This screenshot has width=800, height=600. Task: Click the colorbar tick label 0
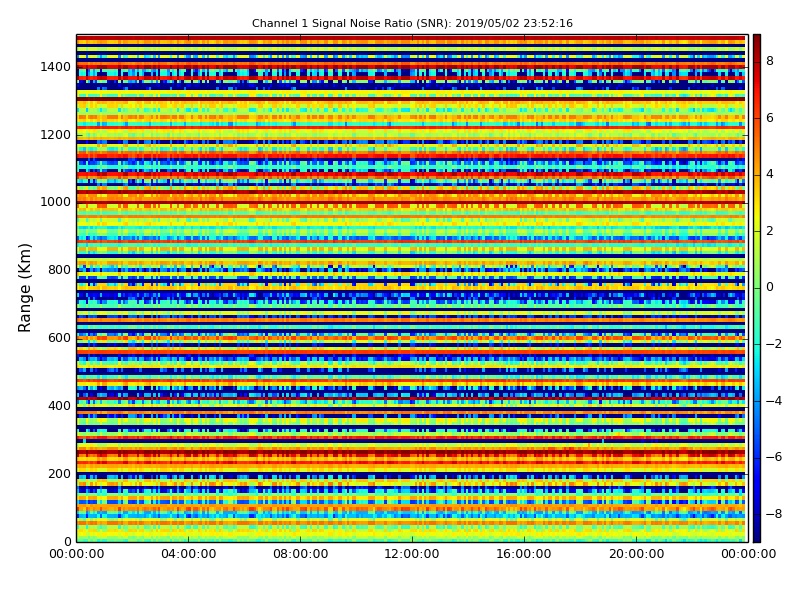[x=770, y=287]
